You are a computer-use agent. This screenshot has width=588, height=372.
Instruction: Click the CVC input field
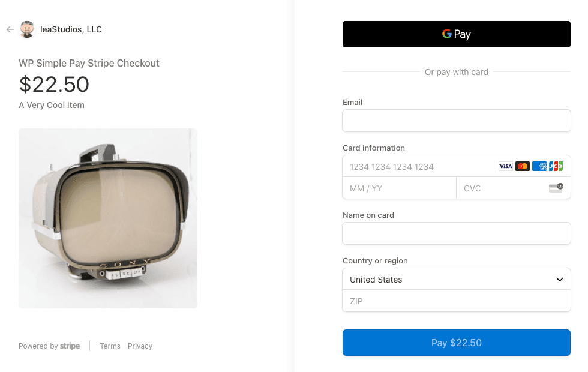pyautogui.click(x=501, y=188)
